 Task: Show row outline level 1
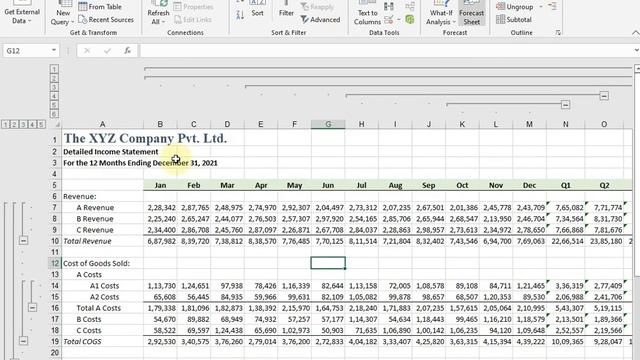(x=5, y=124)
